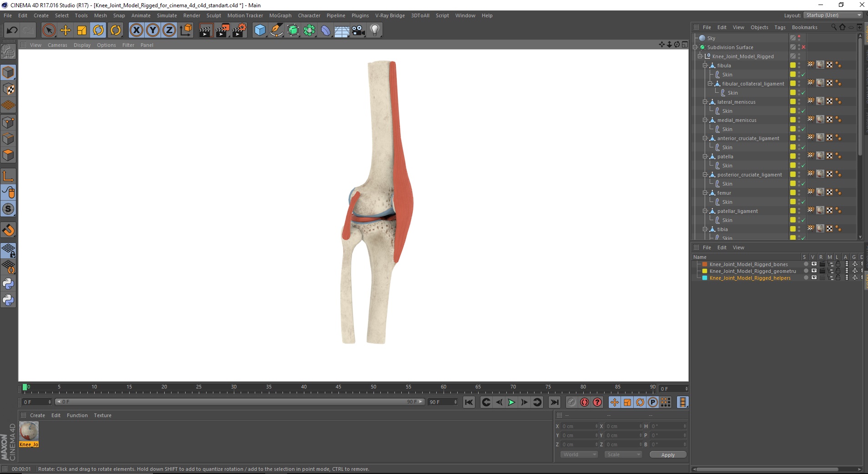
Task: Play animation forward
Action: point(511,402)
